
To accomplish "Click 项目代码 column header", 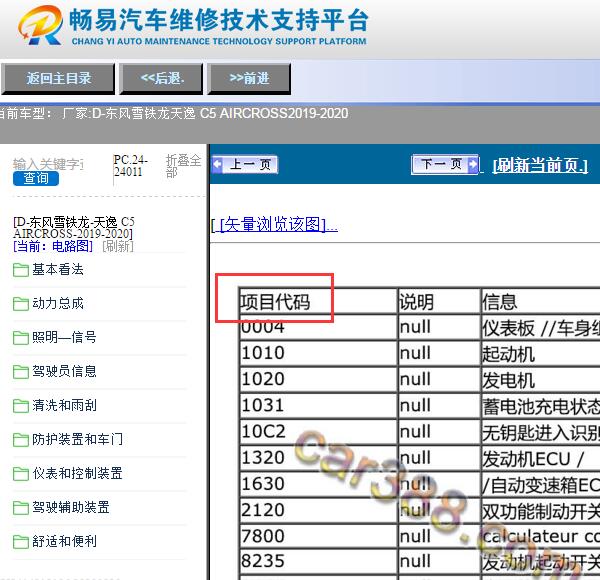I will click(318, 302).
